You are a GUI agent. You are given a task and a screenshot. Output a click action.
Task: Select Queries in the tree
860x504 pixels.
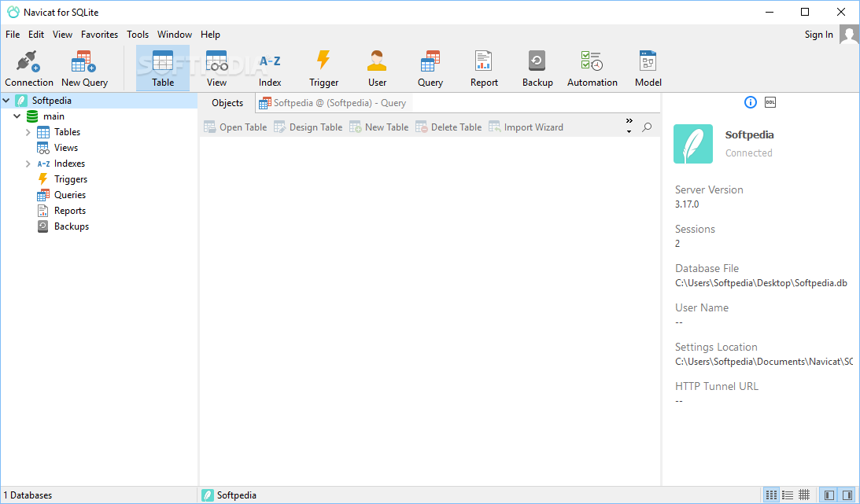click(x=70, y=195)
